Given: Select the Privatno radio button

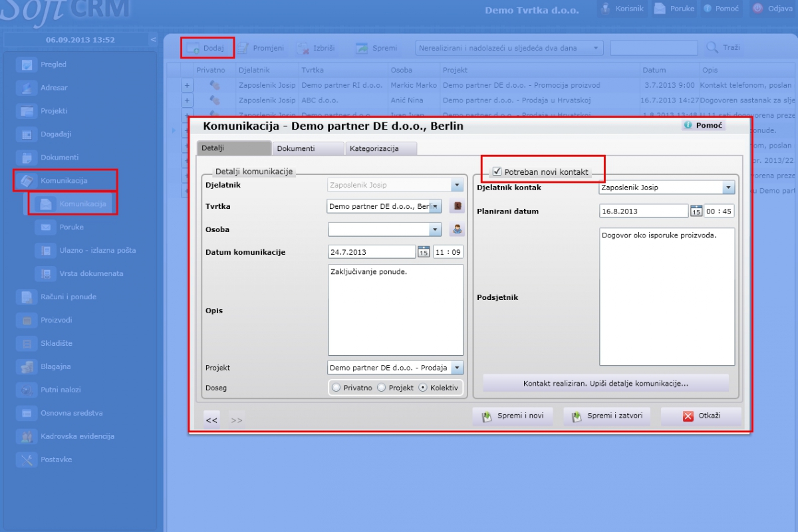Looking at the screenshot, I should click(336, 388).
